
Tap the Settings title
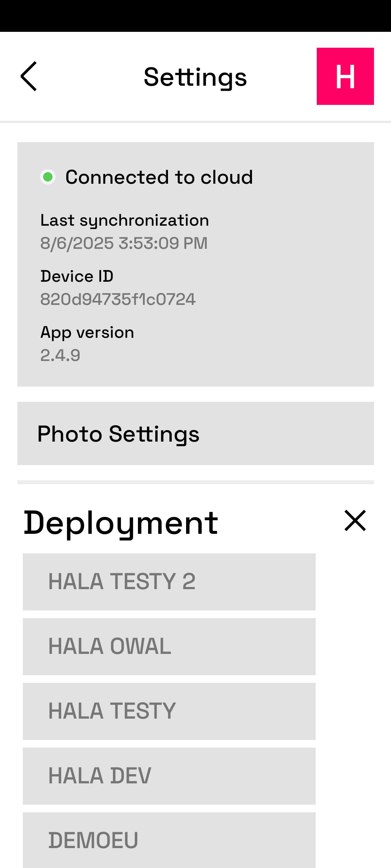tap(195, 76)
